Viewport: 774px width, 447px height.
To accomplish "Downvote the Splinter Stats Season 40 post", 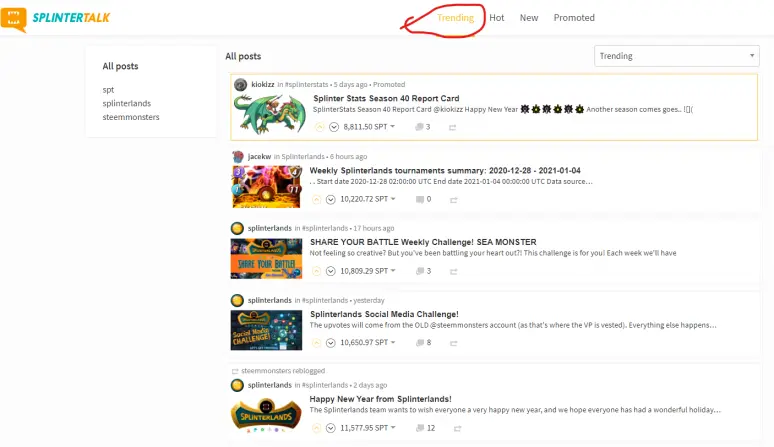I will [334, 127].
